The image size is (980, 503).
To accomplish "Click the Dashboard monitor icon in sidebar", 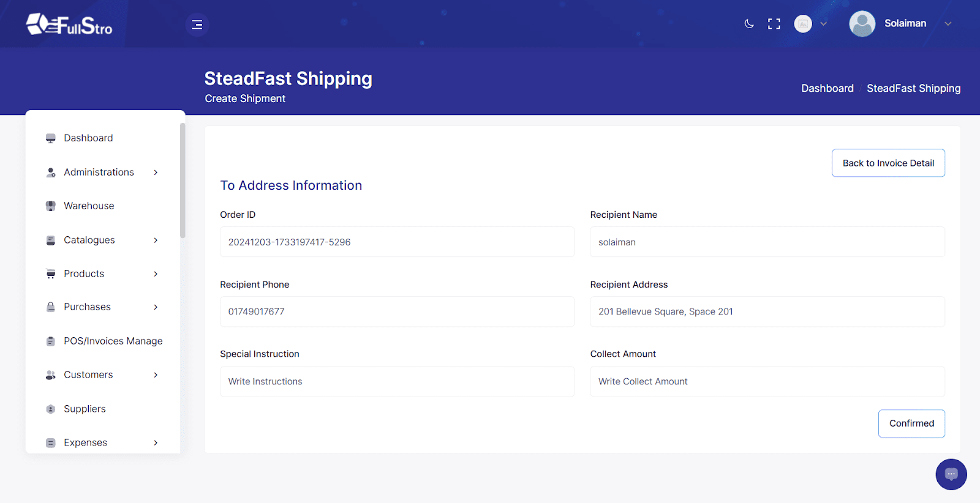I will [51, 138].
